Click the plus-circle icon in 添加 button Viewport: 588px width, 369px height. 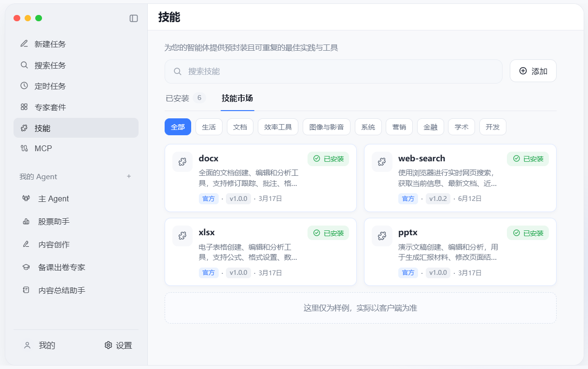coord(523,71)
